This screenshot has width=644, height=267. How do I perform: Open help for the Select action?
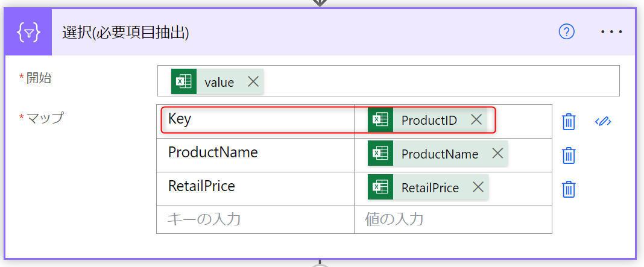567,32
